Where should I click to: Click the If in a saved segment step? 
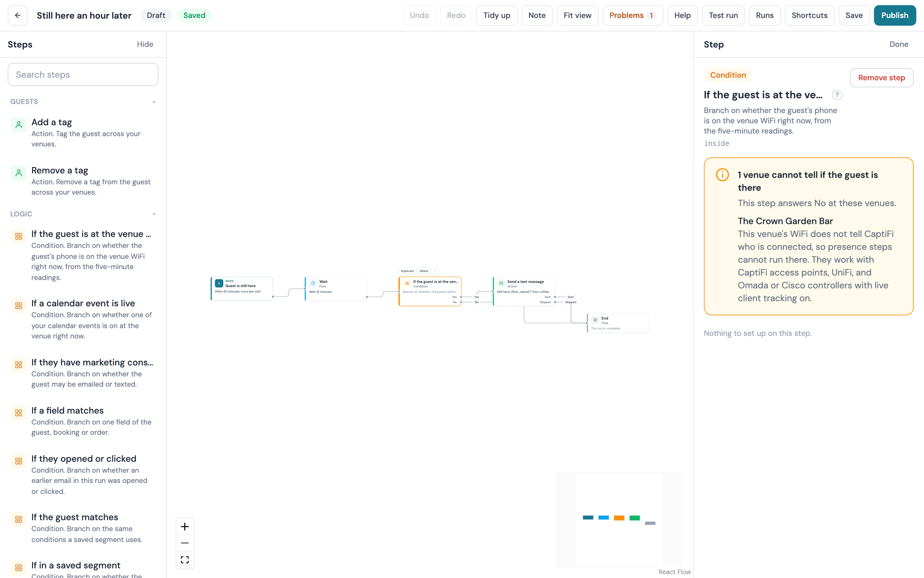click(x=83, y=568)
